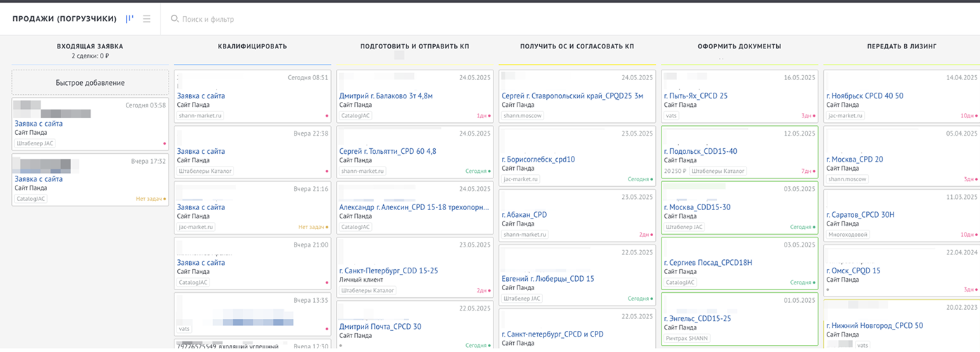Click КВАЛИФИЦИРОВАТЬ column header
Image resolution: width=980 pixels, height=352 pixels.
click(x=252, y=46)
